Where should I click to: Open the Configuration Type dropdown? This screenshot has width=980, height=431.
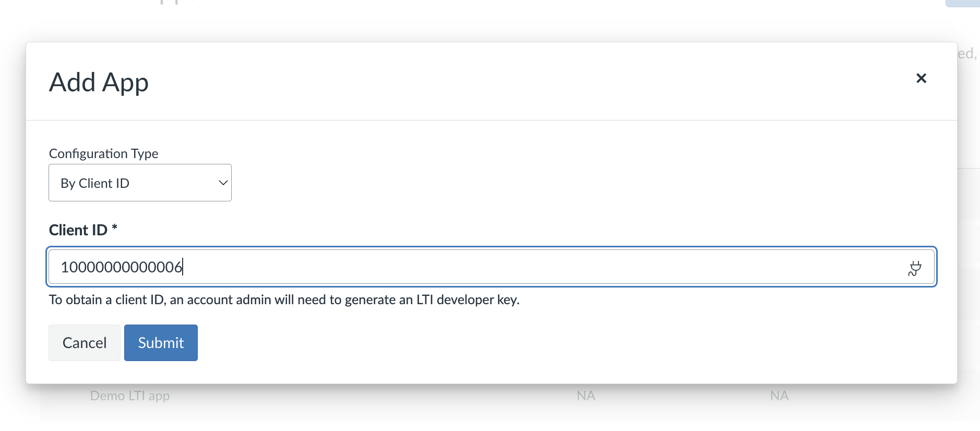(140, 183)
